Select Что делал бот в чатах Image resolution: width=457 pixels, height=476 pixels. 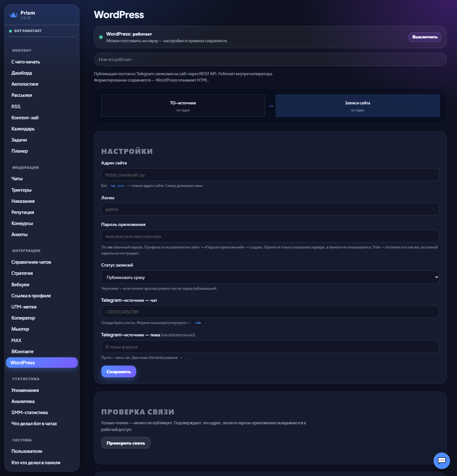click(34, 424)
